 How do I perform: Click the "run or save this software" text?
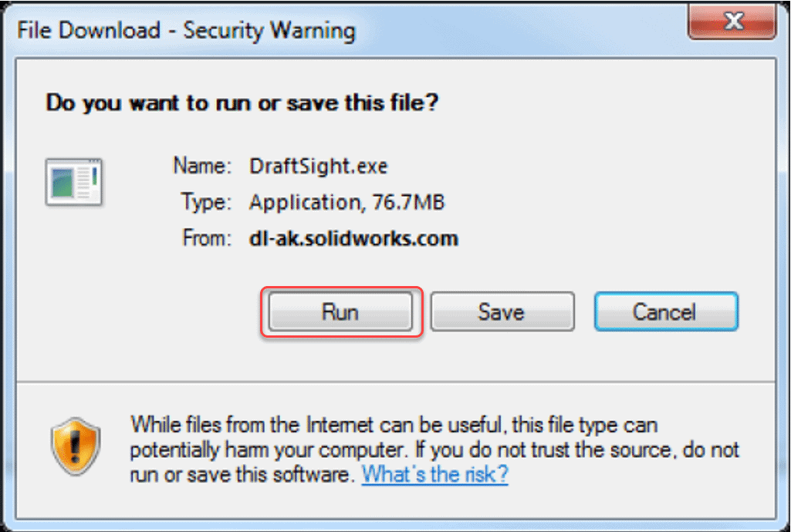click(243, 473)
